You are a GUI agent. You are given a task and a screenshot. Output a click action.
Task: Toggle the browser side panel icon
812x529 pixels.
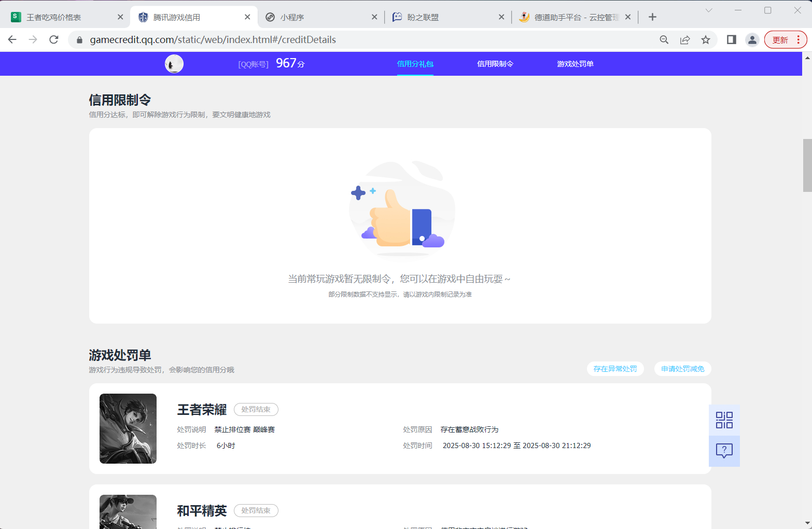pyautogui.click(x=732, y=40)
